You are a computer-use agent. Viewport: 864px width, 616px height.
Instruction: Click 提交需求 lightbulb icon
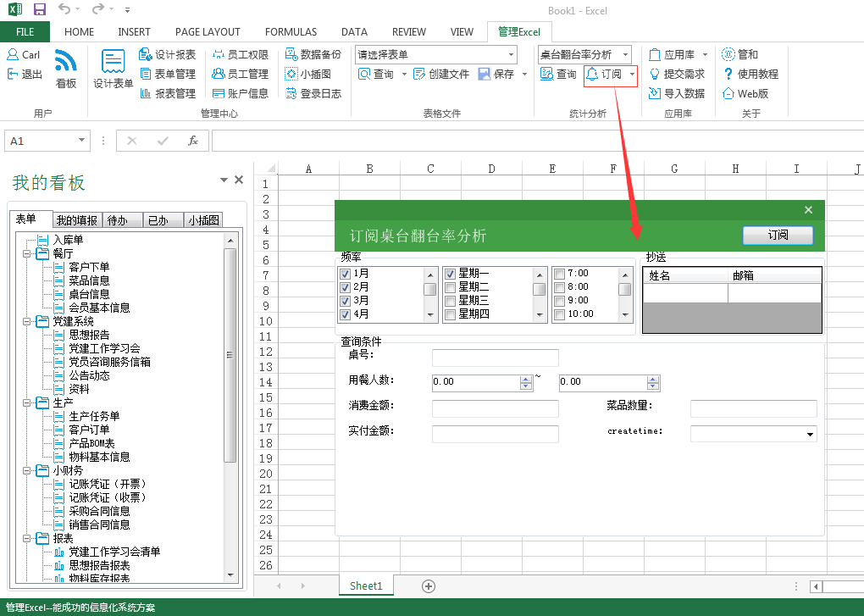point(655,74)
